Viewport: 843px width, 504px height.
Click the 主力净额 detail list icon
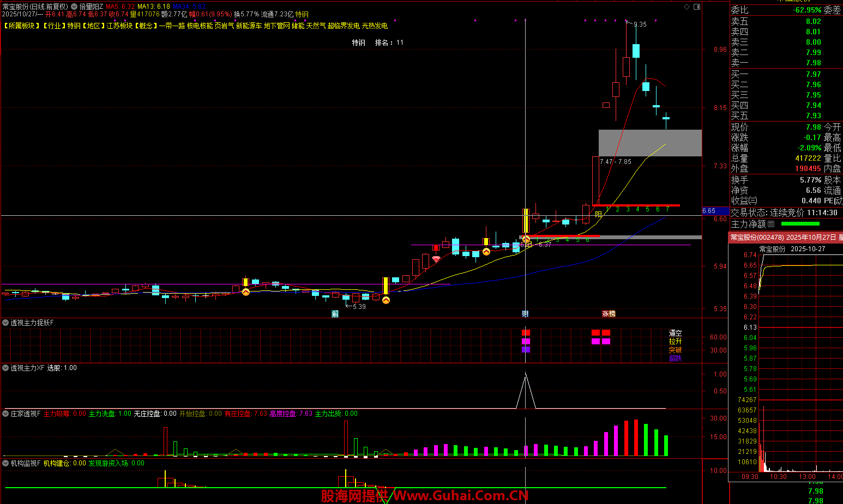click(771, 224)
